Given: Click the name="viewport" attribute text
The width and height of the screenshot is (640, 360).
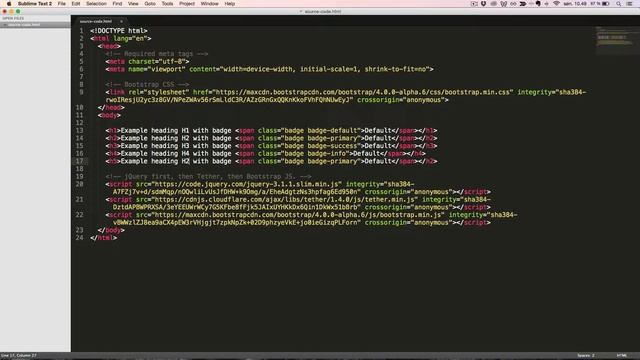Looking at the screenshot, I should (x=157, y=69).
